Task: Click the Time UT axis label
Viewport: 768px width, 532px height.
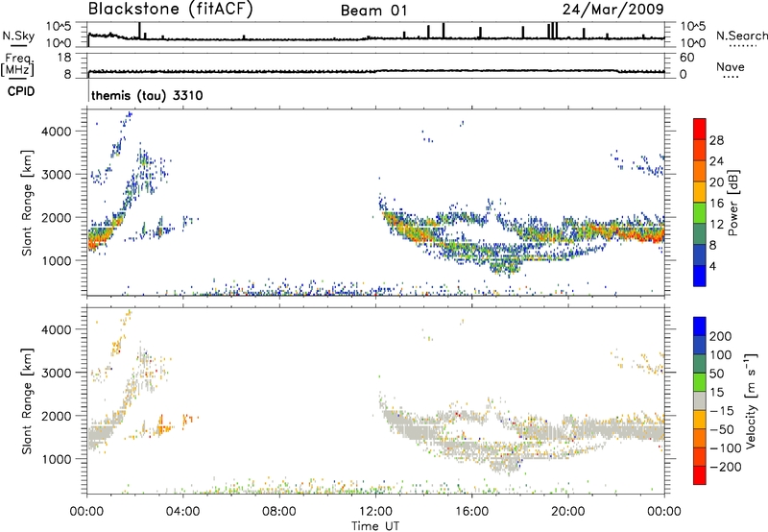Action: [x=375, y=525]
